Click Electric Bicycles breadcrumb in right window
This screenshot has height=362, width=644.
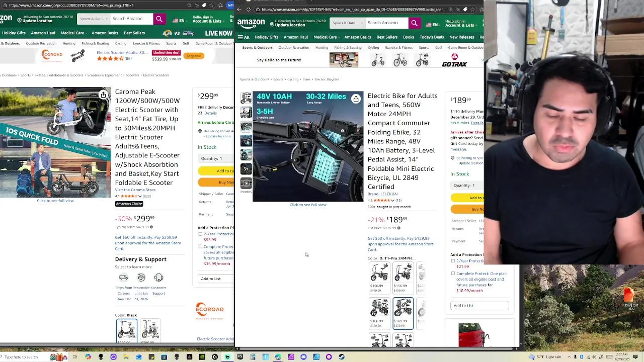point(327,79)
